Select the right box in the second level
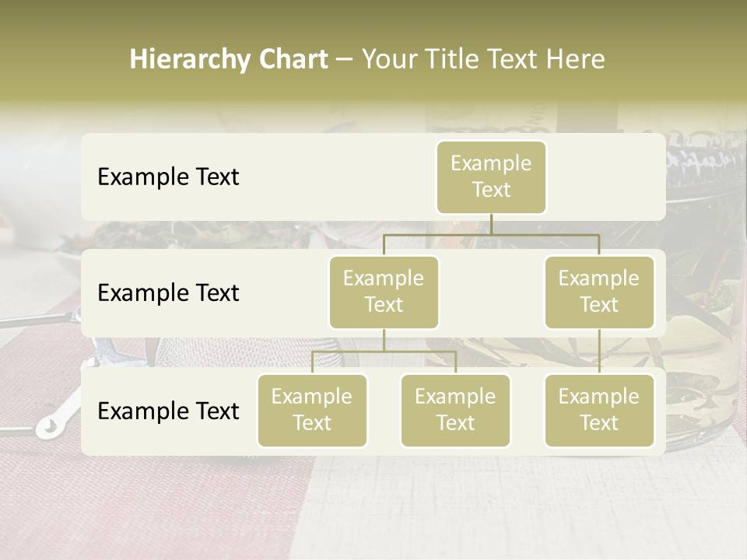 [x=599, y=292]
